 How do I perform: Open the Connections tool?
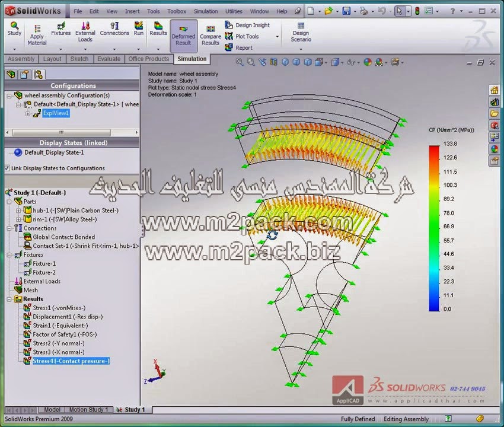tap(114, 28)
